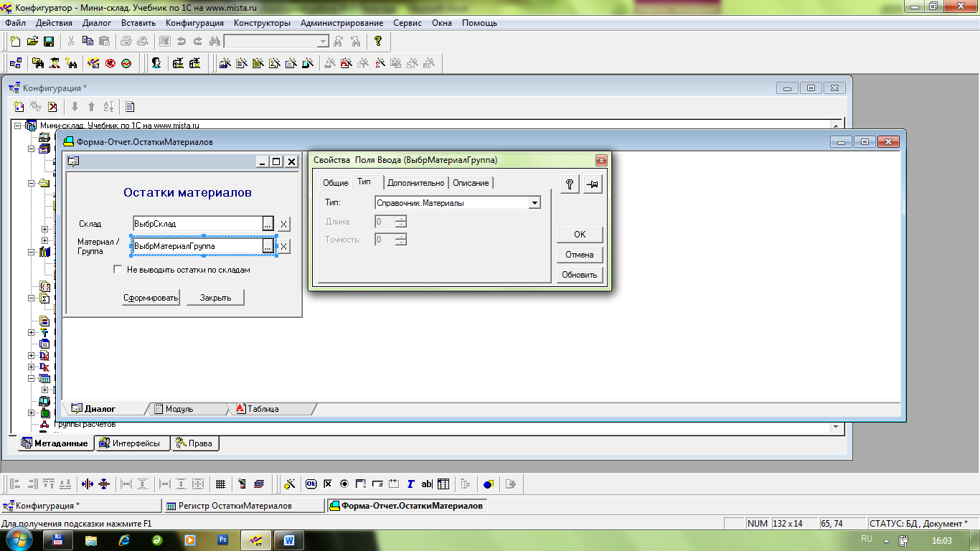Select the radio button control tool

(x=344, y=484)
